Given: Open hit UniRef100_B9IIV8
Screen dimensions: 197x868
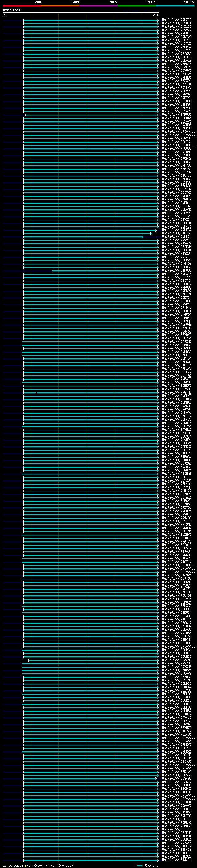Looking at the screenshot, I should click(177, 216).
